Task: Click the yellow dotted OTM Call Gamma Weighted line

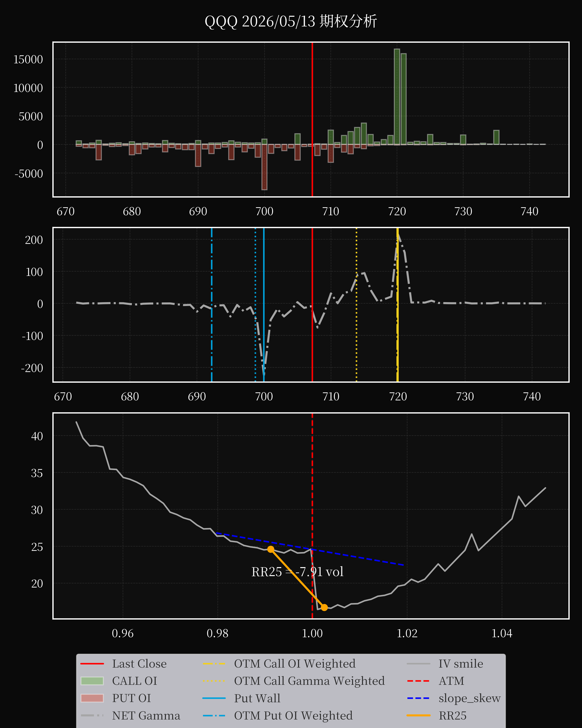Action: click(x=356, y=305)
